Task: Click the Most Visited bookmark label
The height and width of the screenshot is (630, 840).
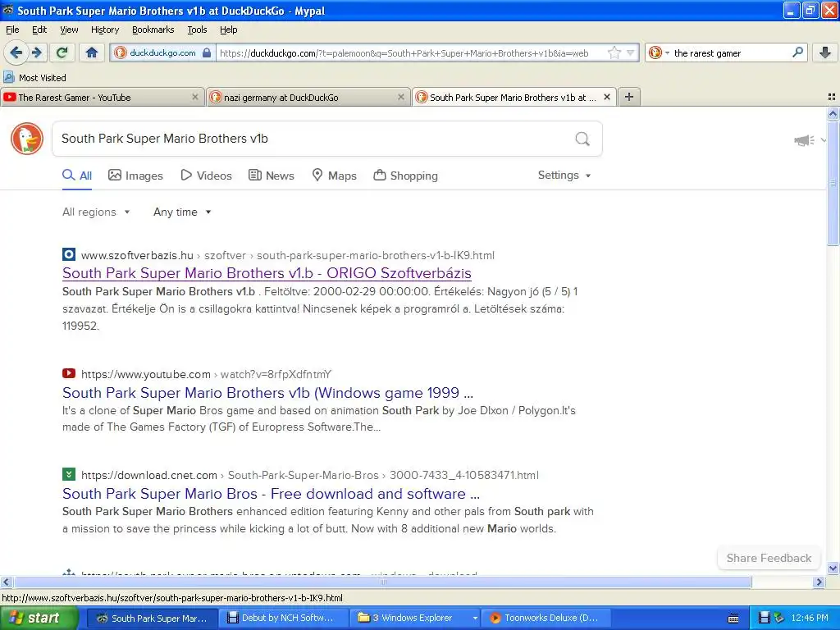Action: point(43,78)
